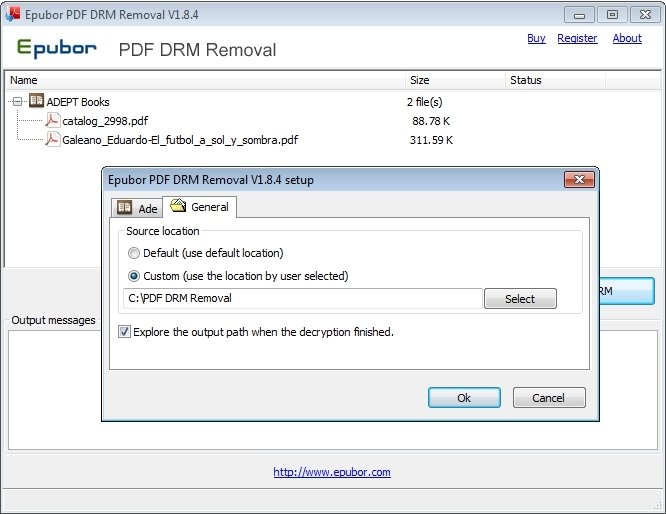Viewport: 666px width, 514px height.
Task: Toggle Explore the output path checkbox
Action: coord(124,332)
